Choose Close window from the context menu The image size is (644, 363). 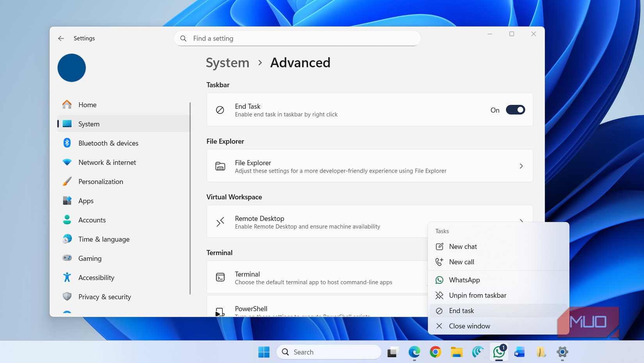469,326
